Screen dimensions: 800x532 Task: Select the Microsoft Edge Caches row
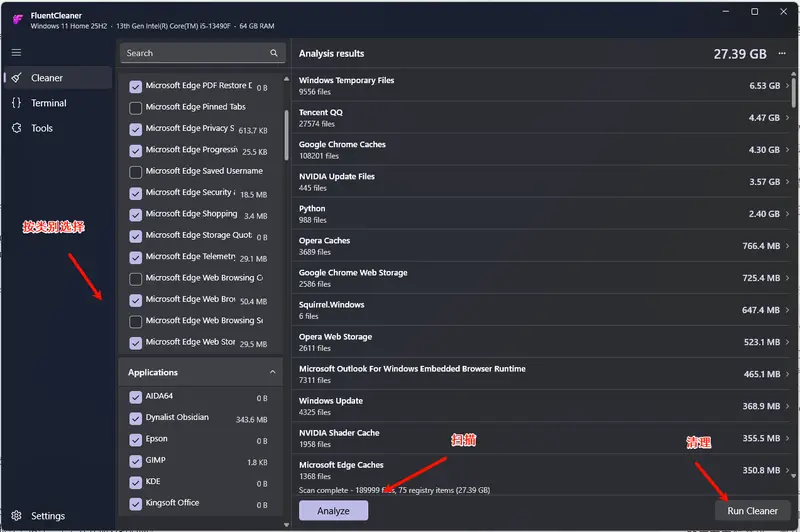tap(543, 470)
